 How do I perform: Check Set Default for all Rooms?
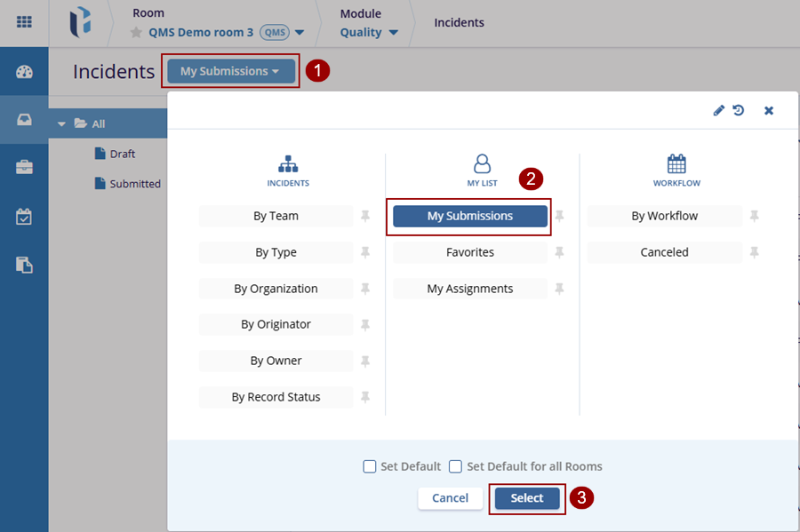pyautogui.click(x=456, y=466)
